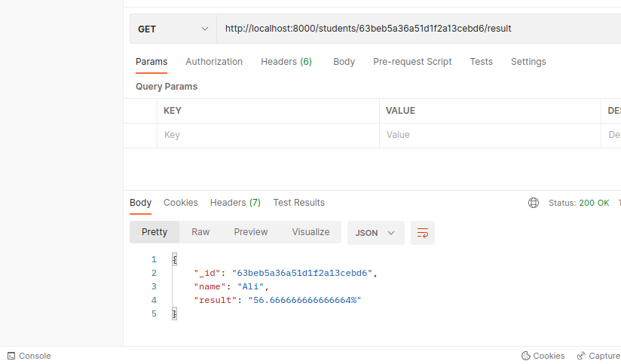Open the Pre-request Script tab
Screen dimensions: 621x364
click(x=412, y=62)
